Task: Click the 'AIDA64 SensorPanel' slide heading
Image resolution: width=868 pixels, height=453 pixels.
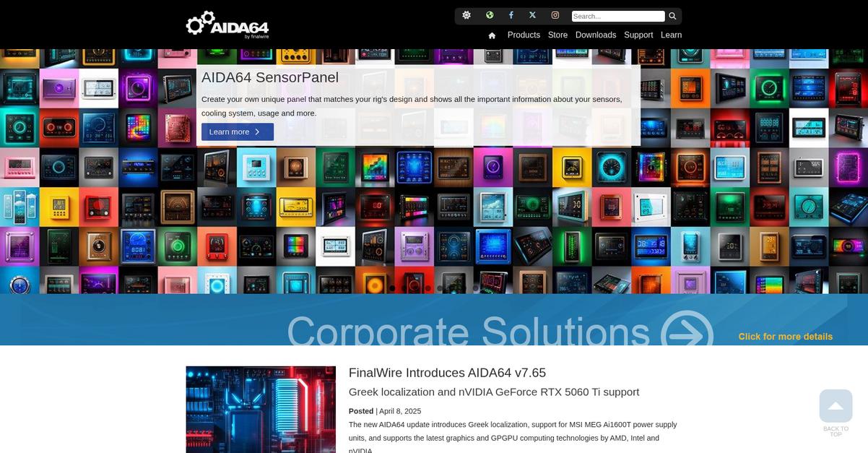Action: 270,77
